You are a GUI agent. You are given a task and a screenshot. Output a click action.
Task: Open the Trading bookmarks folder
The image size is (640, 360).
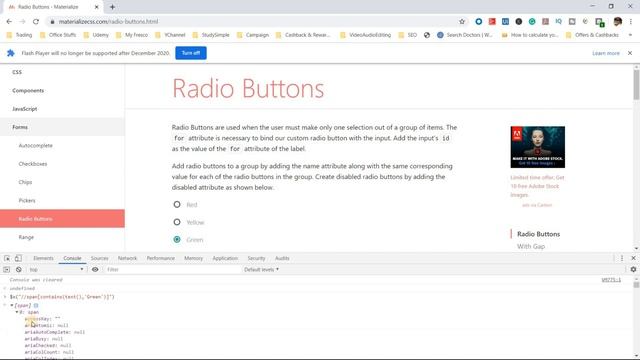pyautogui.click(x=19, y=35)
